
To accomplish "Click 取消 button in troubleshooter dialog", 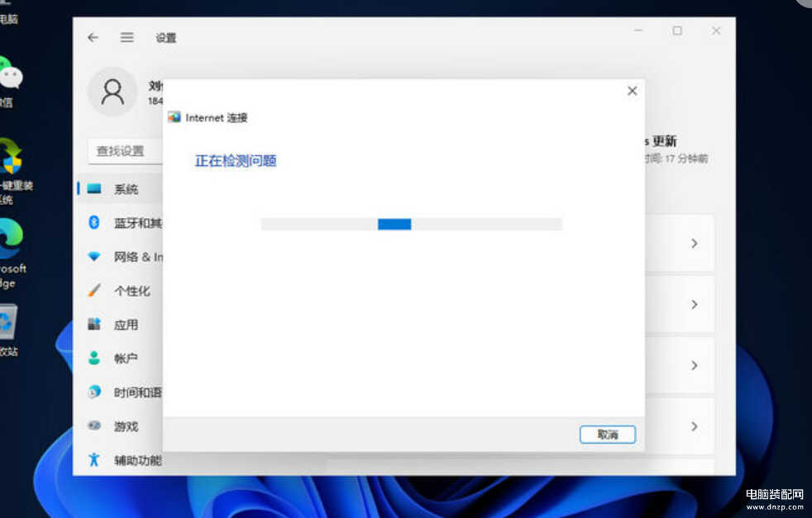I will click(608, 435).
